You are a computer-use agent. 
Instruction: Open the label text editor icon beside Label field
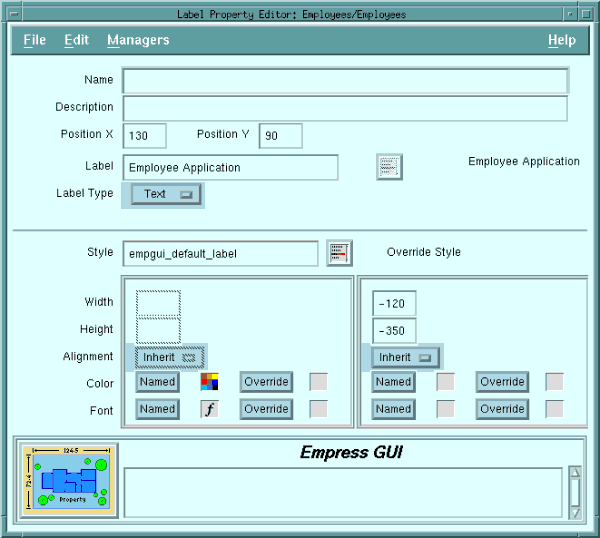(389, 167)
